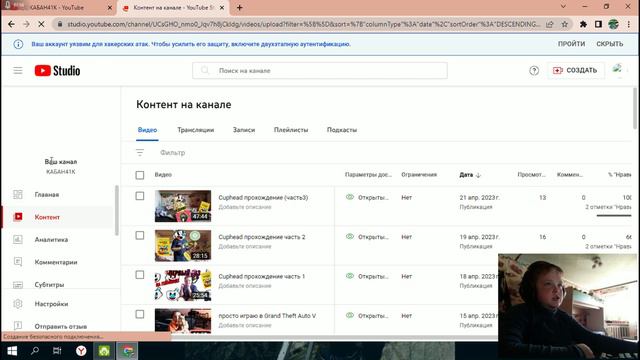Click the Фильтр input field

point(173,153)
